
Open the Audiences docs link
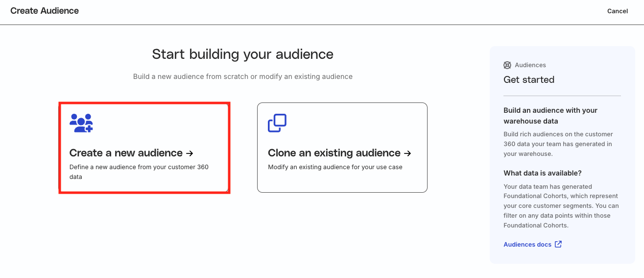(527, 244)
